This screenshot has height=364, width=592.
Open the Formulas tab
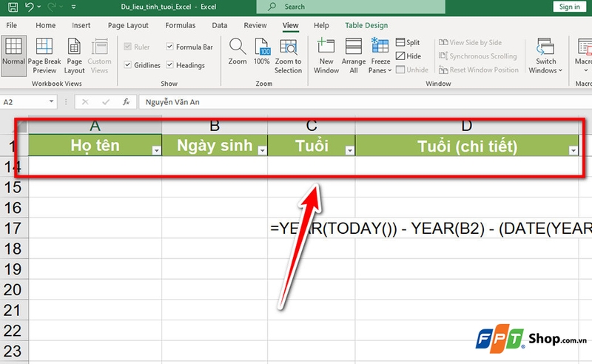(181, 25)
